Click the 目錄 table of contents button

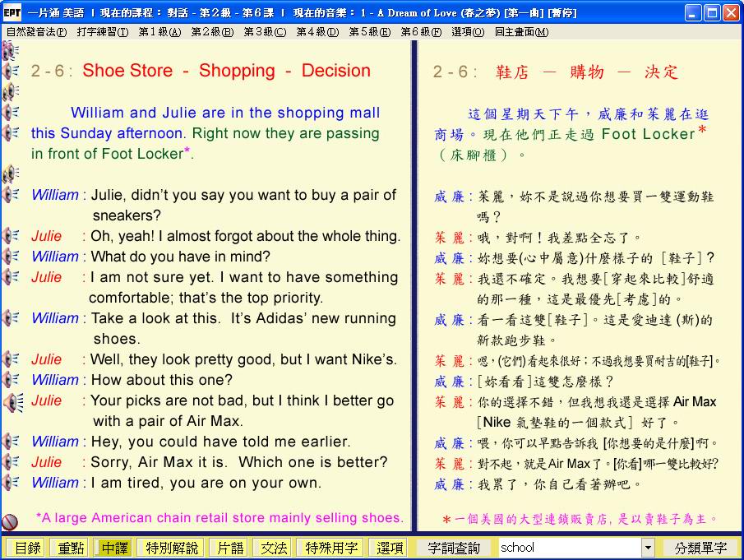coord(27,548)
